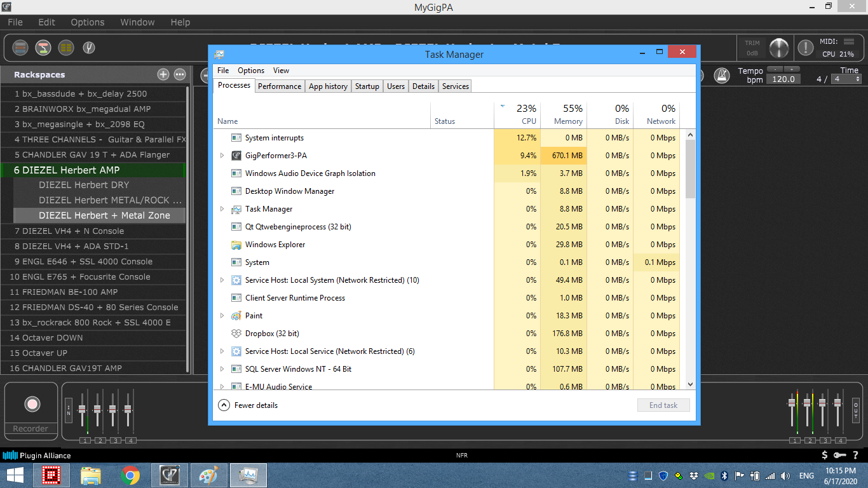Select rackspace 14 Octaver DOWN
Viewport: 868px width, 488px height.
[93, 337]
